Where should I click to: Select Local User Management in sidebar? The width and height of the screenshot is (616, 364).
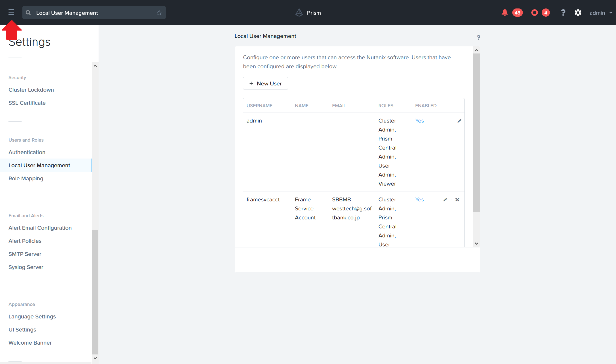pyautogui.click(x=46, y=165)
